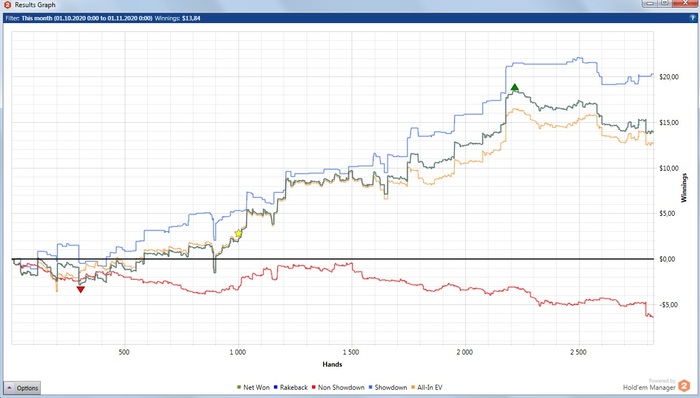700x398 pixels.
Task: Click the -$5,00 axis value
Action: click(x=668, y=305)
